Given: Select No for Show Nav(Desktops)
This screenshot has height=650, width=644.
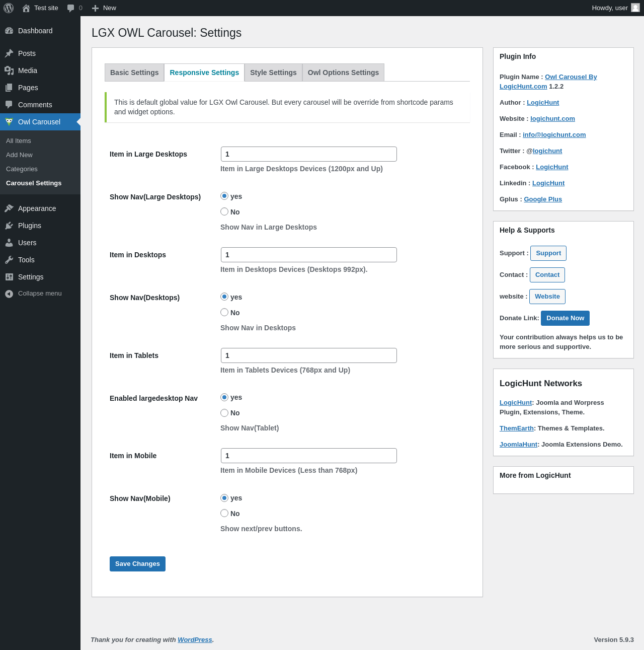Looking at the screenshot, I should click(x=224, y=312).
